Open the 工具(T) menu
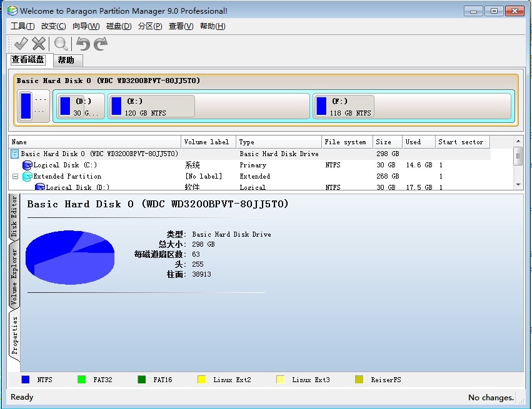Viewport: 532px width, 409px height. pyautogui.click(x=23, y=26)
